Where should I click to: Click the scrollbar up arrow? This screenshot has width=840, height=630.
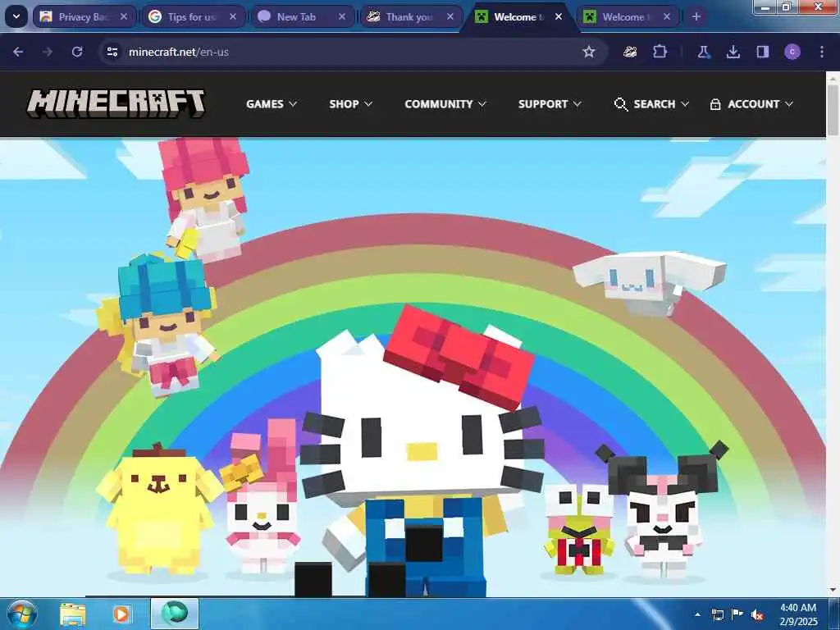click(x=833, y=78)
